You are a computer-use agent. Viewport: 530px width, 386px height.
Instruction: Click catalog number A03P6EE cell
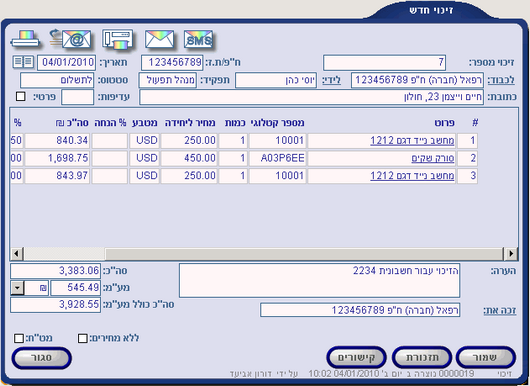(x=278, y=158)
